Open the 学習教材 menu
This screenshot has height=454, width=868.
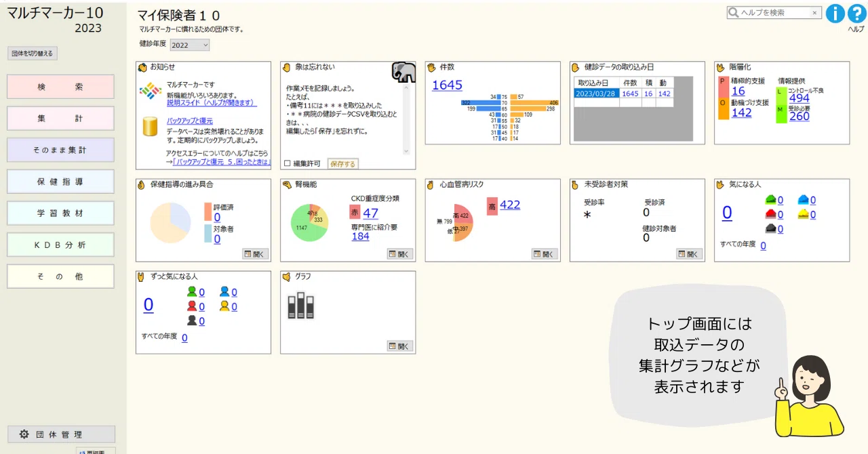61,213
